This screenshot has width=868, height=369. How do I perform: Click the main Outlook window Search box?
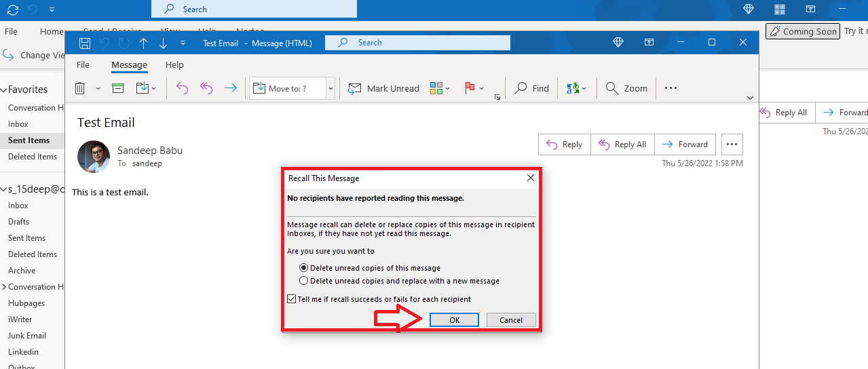pos(254,9)
